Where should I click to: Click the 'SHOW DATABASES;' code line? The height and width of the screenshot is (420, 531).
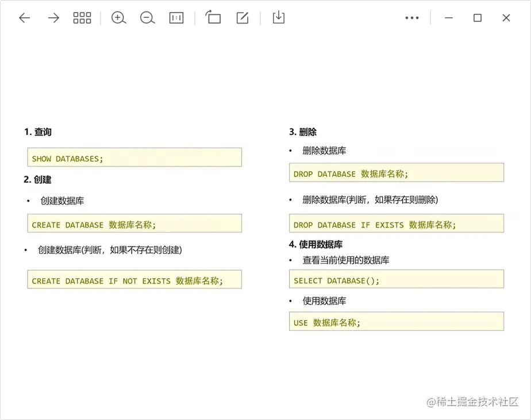point(134,157)
